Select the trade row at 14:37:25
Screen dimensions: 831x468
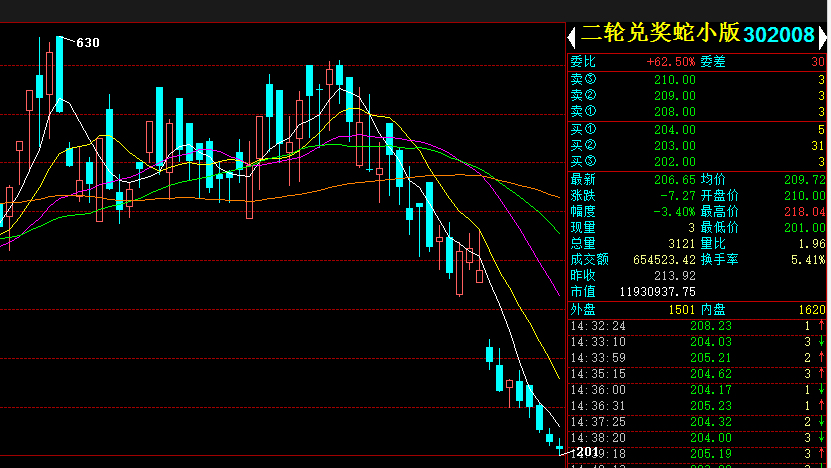(697, 422)
